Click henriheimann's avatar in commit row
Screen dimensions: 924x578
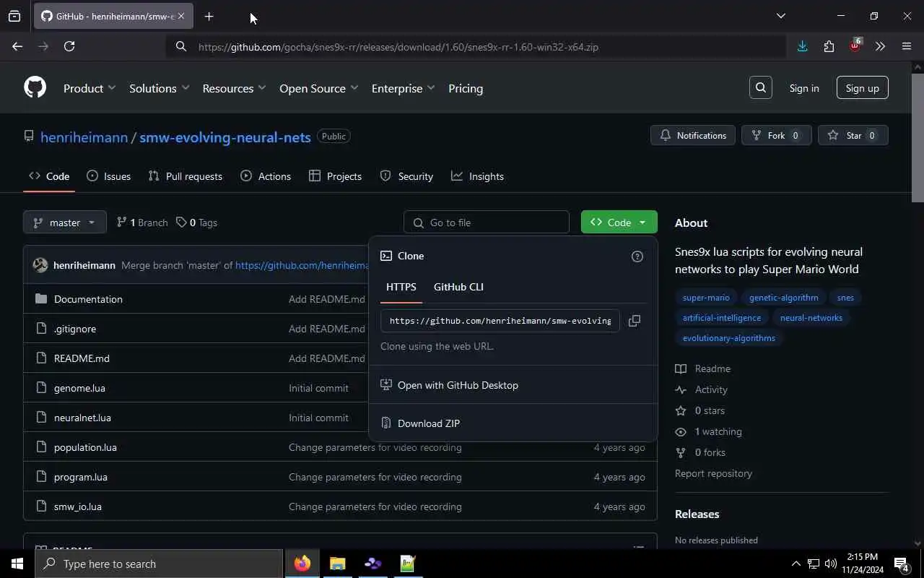pyautogui.click(x=40, y=265)
